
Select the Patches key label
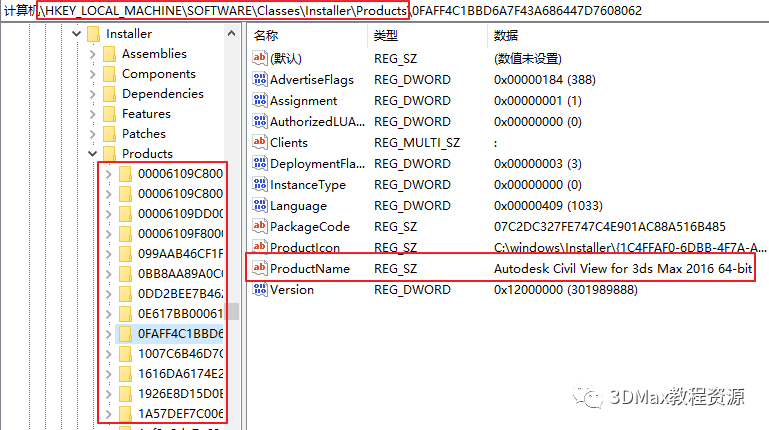[144, 134]
